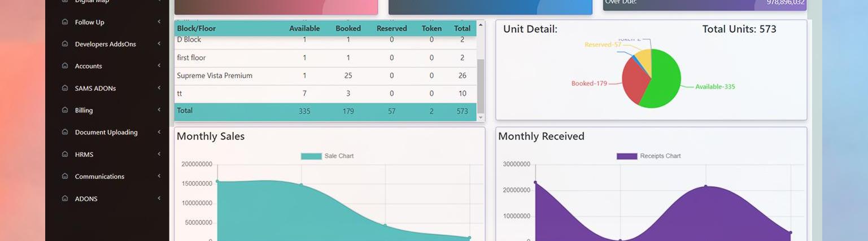The image size is (868, 241).
Task: Expand the ADONS menu chevron
Action: click(159, 199)
